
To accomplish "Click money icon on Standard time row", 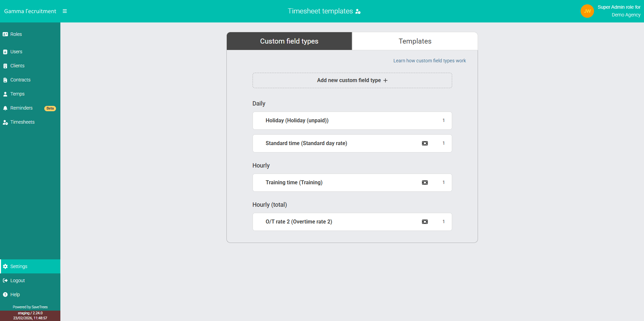I will (x=425, y=143).
